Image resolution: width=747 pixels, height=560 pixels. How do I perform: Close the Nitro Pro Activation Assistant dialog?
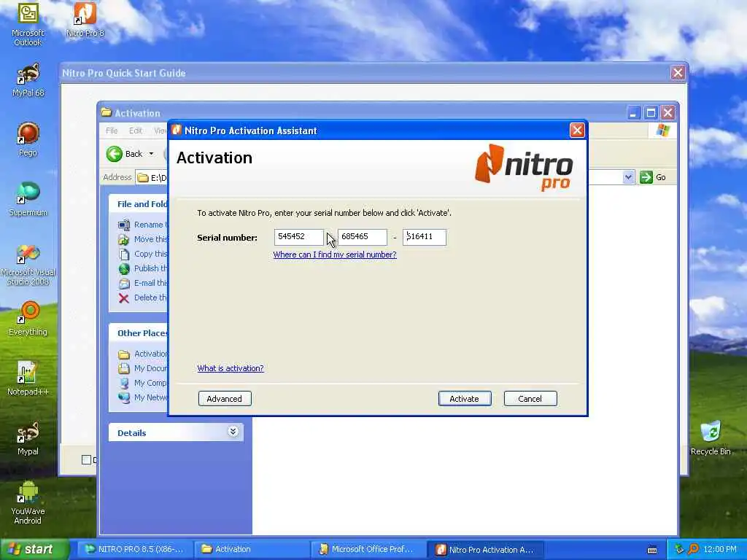pyautogui.click(x=578, y=131)
